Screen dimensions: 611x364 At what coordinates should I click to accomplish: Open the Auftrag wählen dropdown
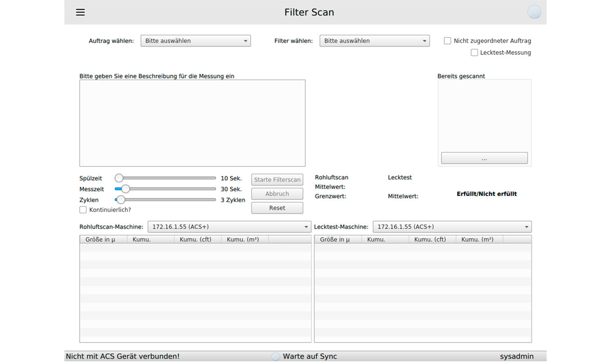(196, 41)
